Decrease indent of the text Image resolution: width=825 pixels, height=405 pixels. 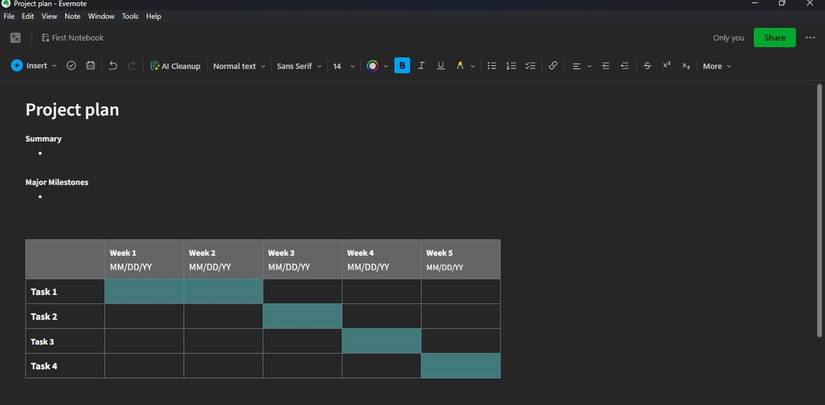(625, 66)
